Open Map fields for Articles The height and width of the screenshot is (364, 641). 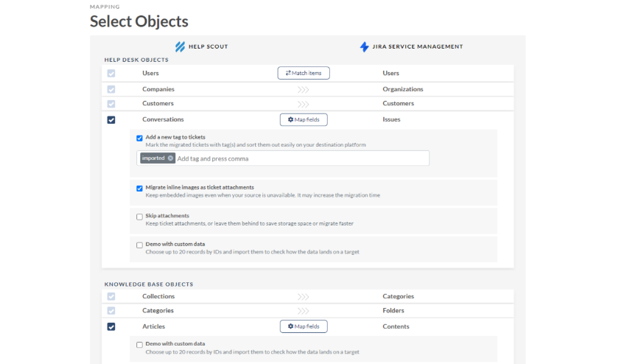(304, 326)
